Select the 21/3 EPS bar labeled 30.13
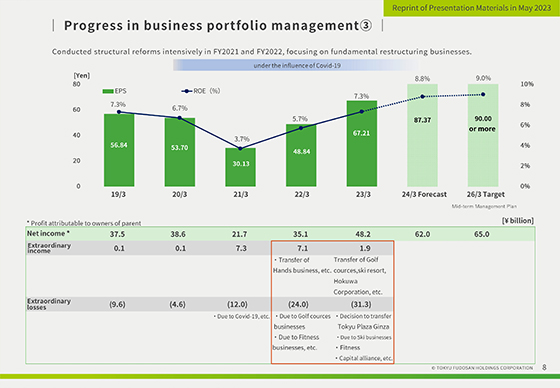The width and height of the screenshot is (560, 388). pos(240,167)
